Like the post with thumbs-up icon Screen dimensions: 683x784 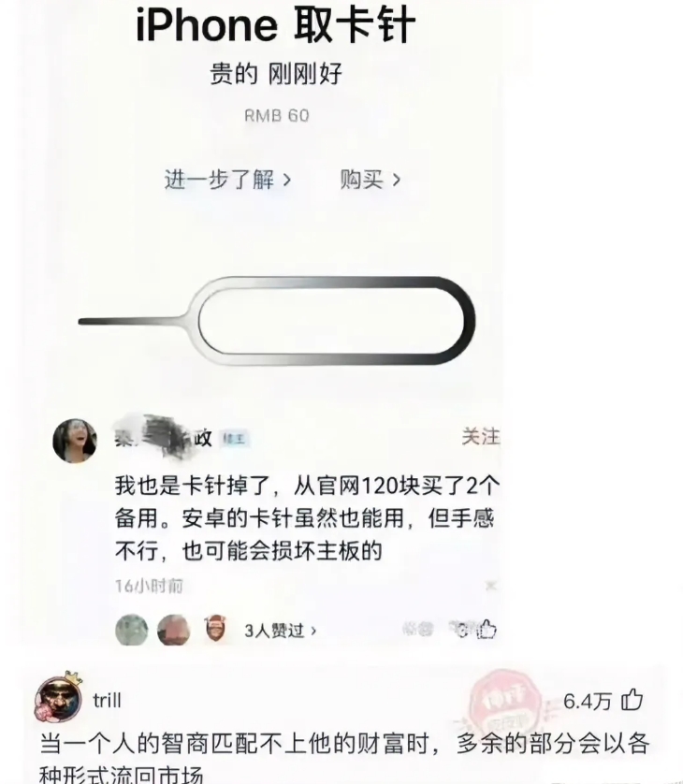click(x=486, y=630)
